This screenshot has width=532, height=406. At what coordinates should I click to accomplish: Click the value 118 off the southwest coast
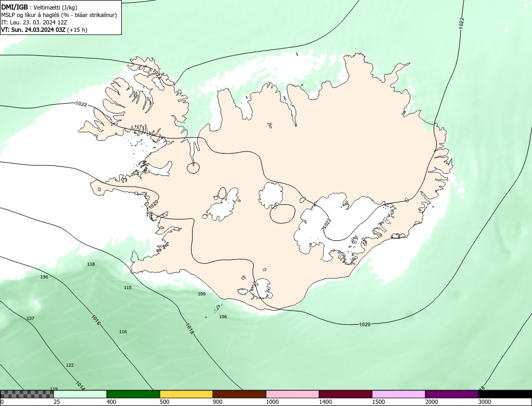coord(91,264)
